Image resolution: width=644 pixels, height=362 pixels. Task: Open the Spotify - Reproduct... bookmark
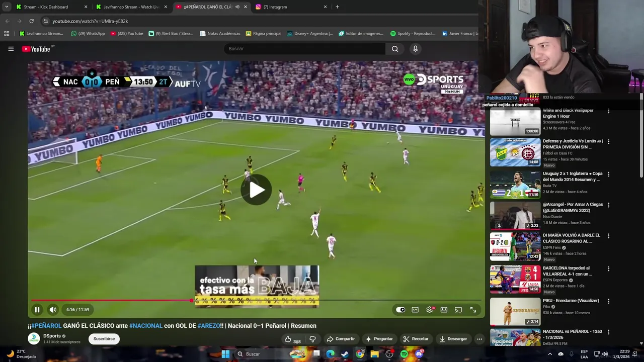point(413,34)
